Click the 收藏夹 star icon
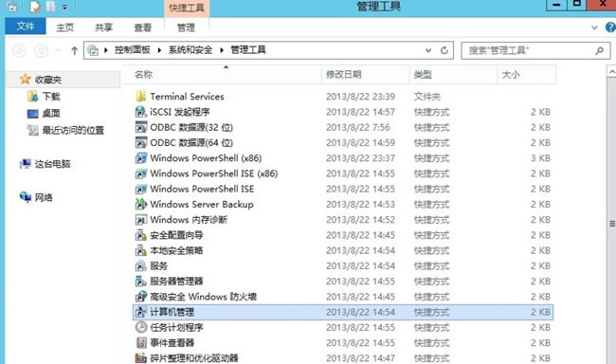The height and width of the screenshot is (364, 616). click(x=26, y=80)
